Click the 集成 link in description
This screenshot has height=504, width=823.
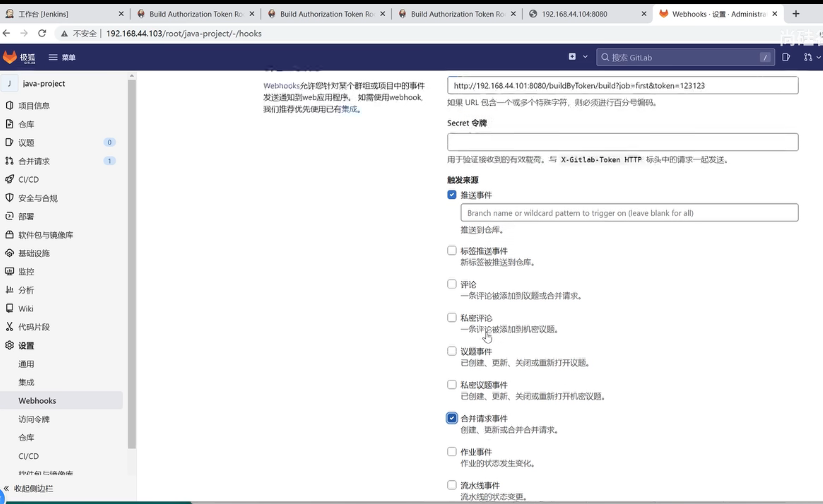point(349,109)
